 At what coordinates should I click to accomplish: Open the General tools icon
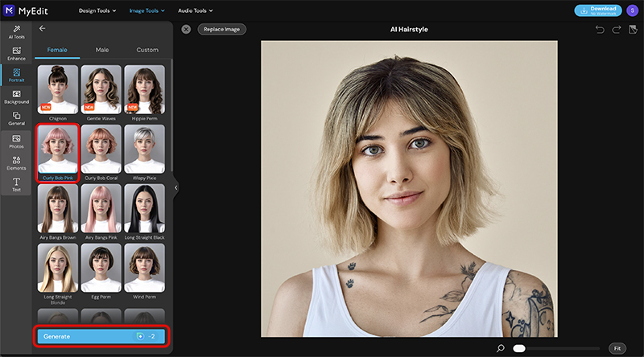16,118
